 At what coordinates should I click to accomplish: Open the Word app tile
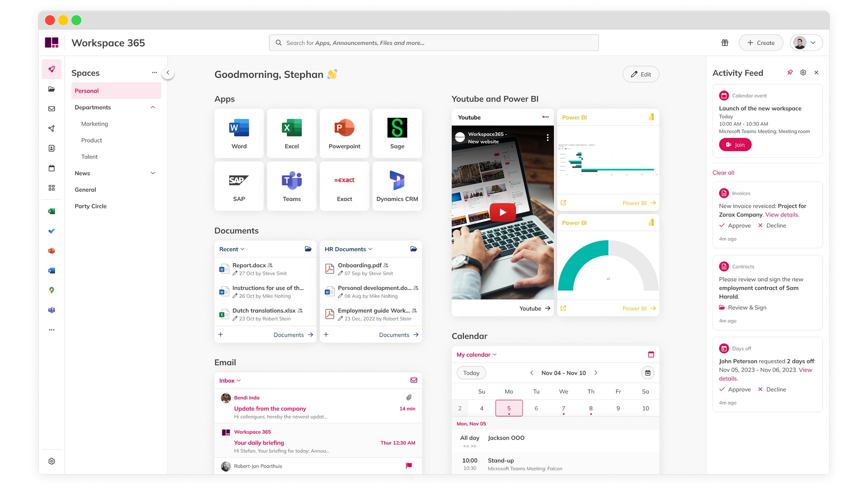tap(239, 133)
